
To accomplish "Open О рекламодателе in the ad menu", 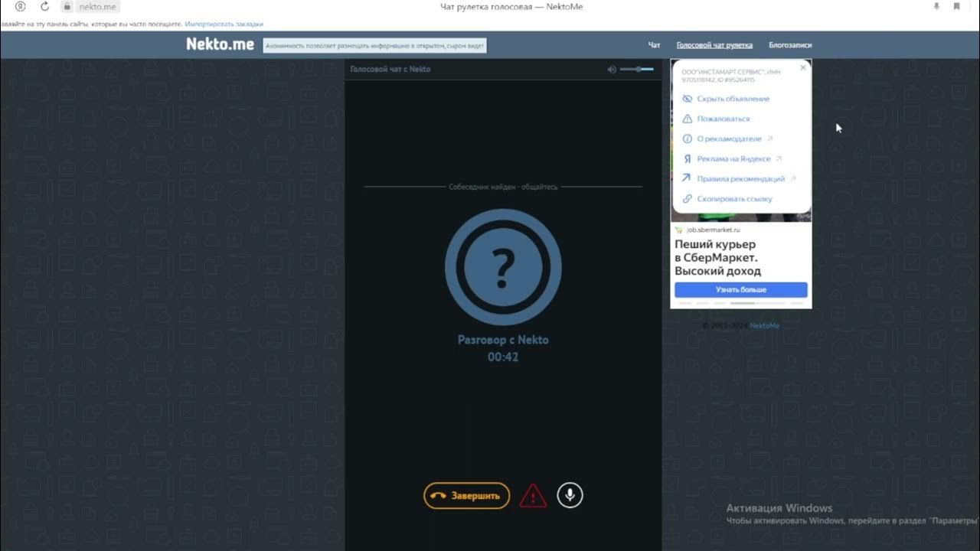I will tap(729, 139).
